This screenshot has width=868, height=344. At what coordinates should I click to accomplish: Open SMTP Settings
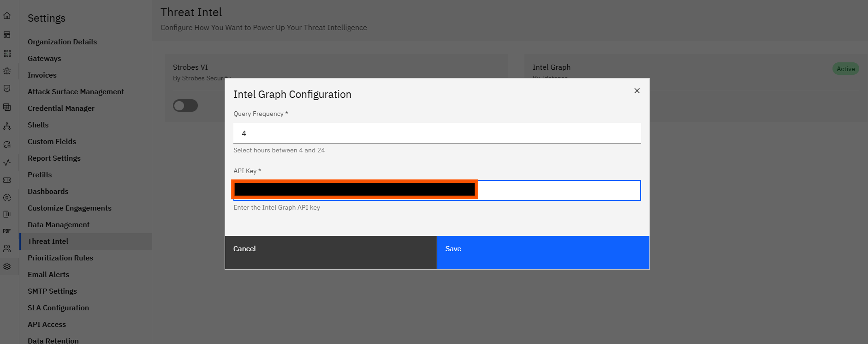[x=52, y=291]
